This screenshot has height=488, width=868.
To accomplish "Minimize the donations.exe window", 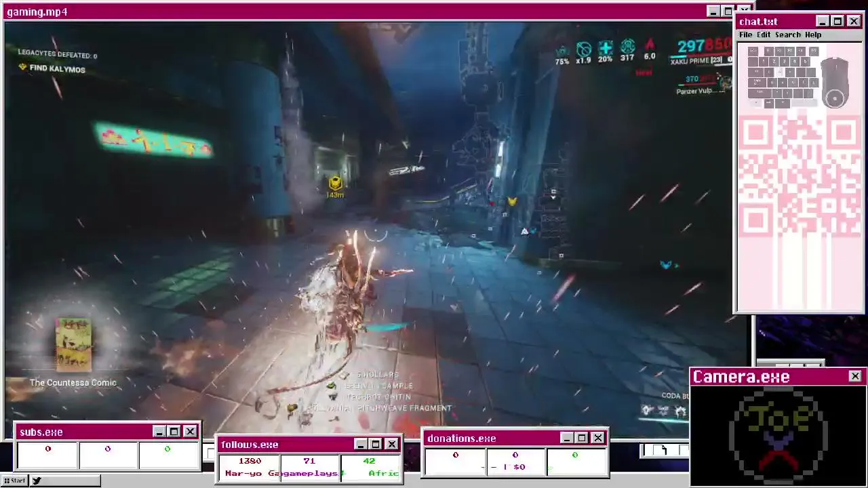I will (x=566, y=438).
